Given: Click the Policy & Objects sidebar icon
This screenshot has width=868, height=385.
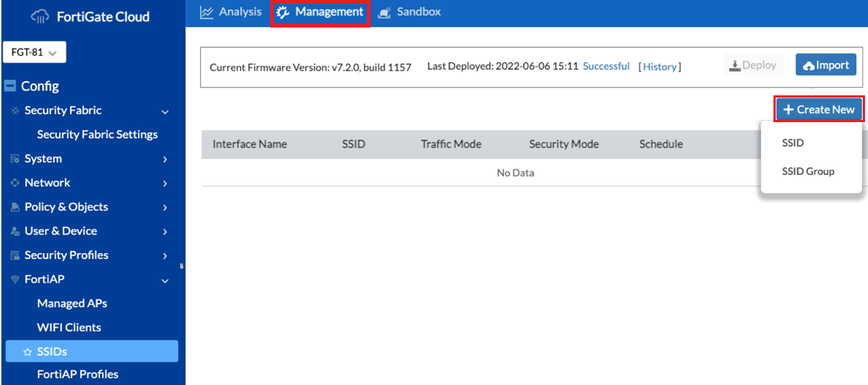Looking at the screenshot, I should (x=15, y=207).
